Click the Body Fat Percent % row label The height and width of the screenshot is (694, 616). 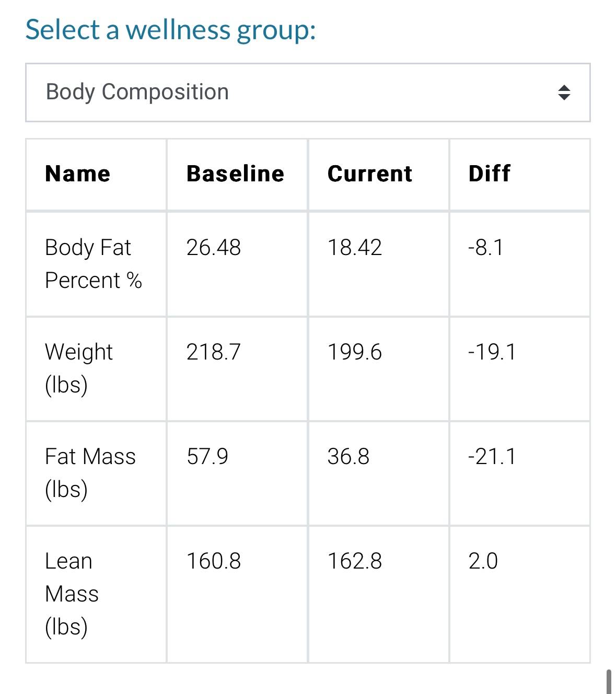coord(93,263)
